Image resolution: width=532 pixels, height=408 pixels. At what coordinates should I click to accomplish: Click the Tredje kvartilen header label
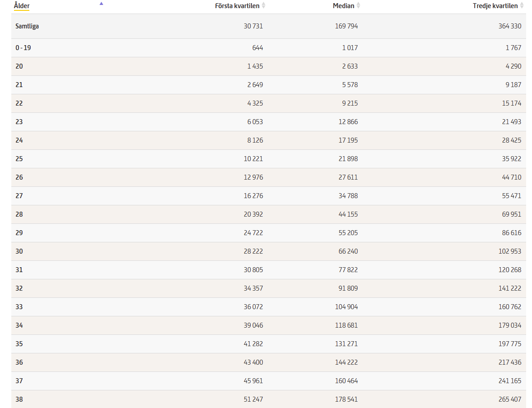[x=495, y=6]
